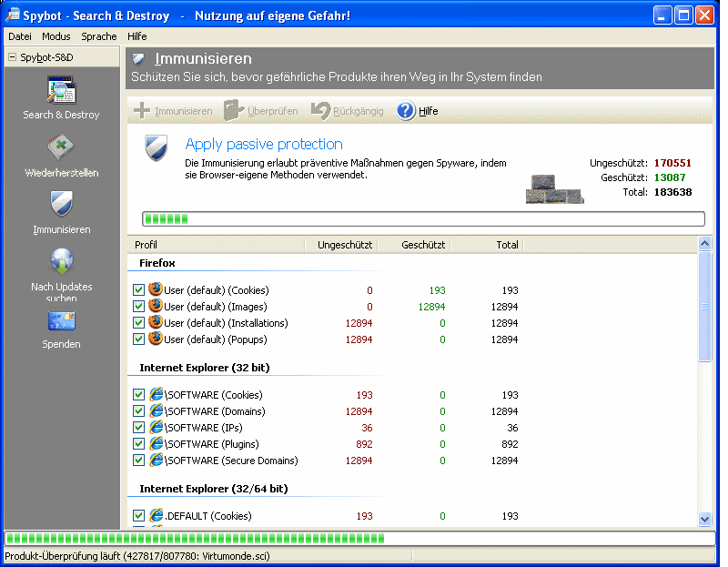The image size is (728, 567).
Task: Select the Wiederherstellen recovery icon
Action: pyautogui.click(x=61, y=147)
